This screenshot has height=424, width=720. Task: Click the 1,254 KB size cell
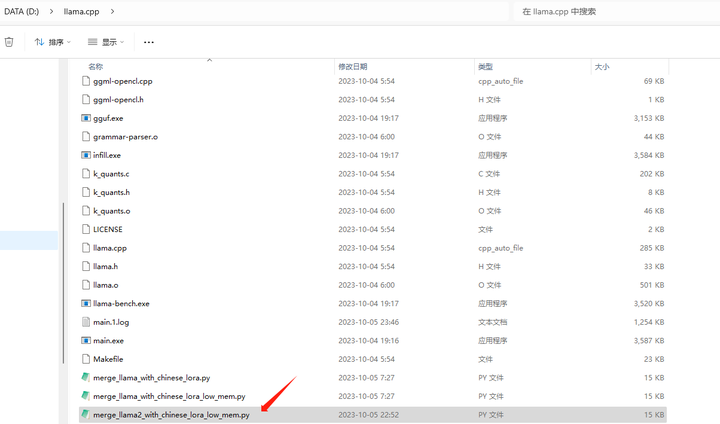[649, 322]
